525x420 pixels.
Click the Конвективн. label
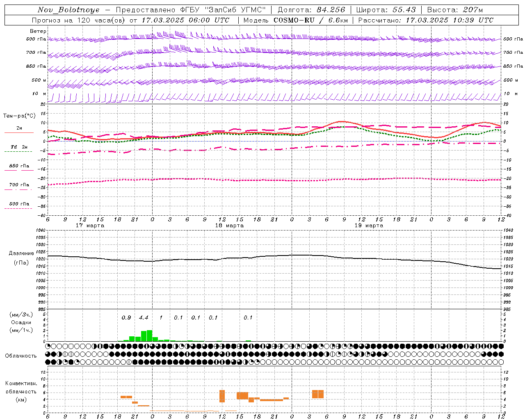point(21,383)
